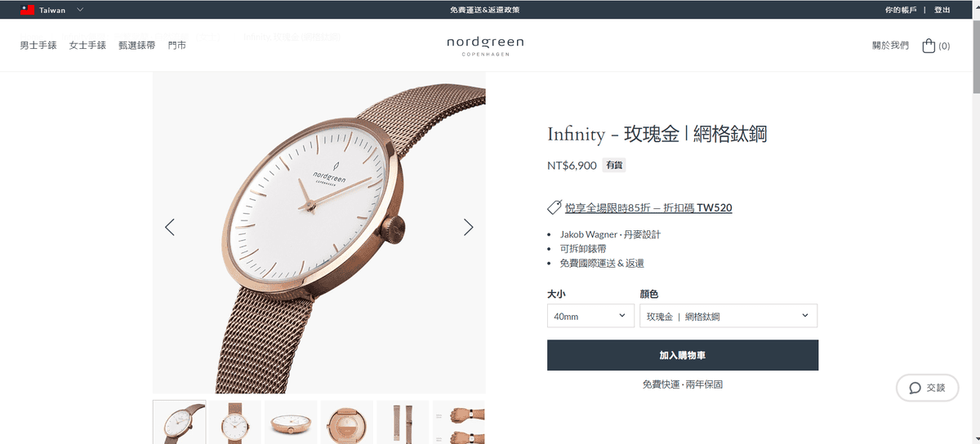Select the mesh strap pair thumbnail

tap(403, 422)
